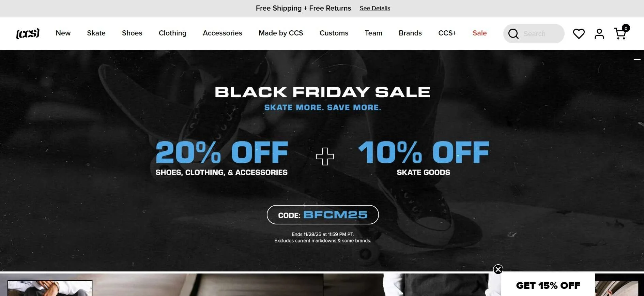The image size is (644, 296).
Task: Open the Get 15% Off offer panel
Action: click(x=548, y=285)
